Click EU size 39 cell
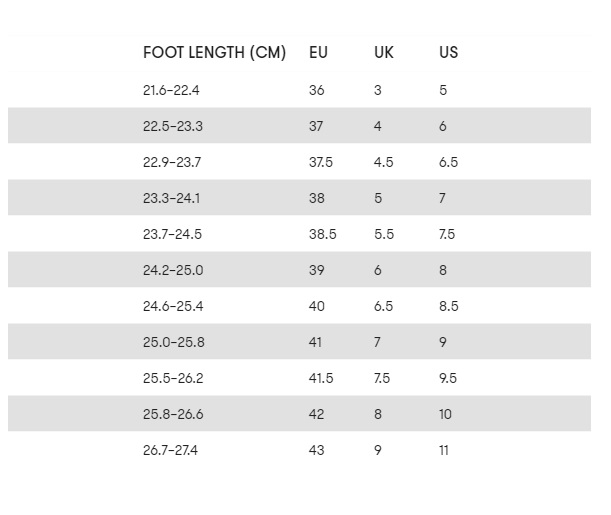The height and width of the screenshot is (515, 611). (317, 270)
